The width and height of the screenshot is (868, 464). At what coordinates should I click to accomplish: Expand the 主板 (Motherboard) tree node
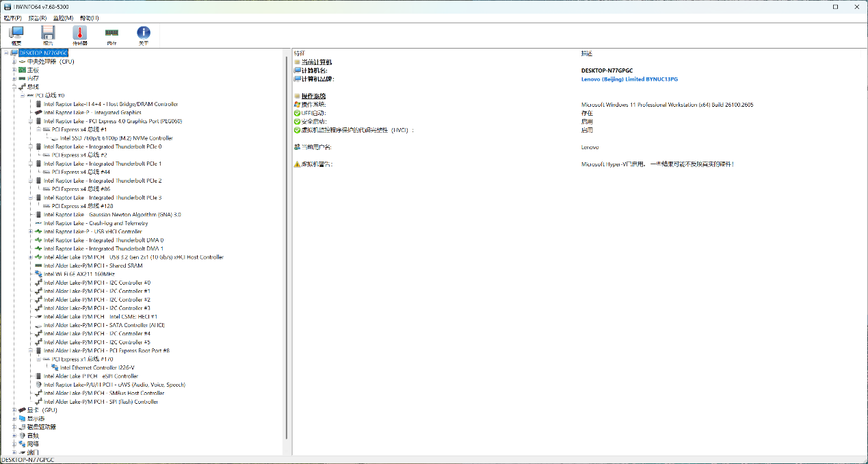click(14, 70)
